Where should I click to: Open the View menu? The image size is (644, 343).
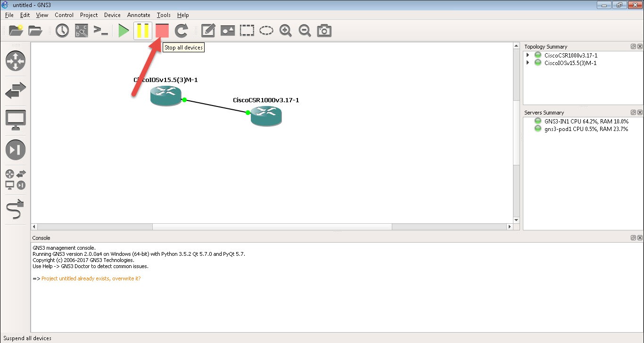click(x=42, y=15)
